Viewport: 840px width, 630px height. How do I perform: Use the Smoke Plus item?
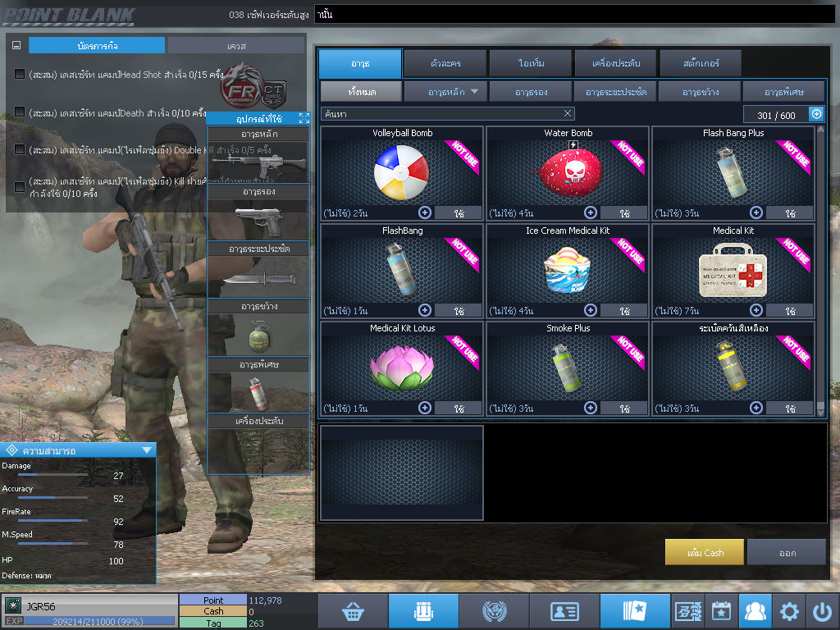pyautogui.click(x=624, y=408)
